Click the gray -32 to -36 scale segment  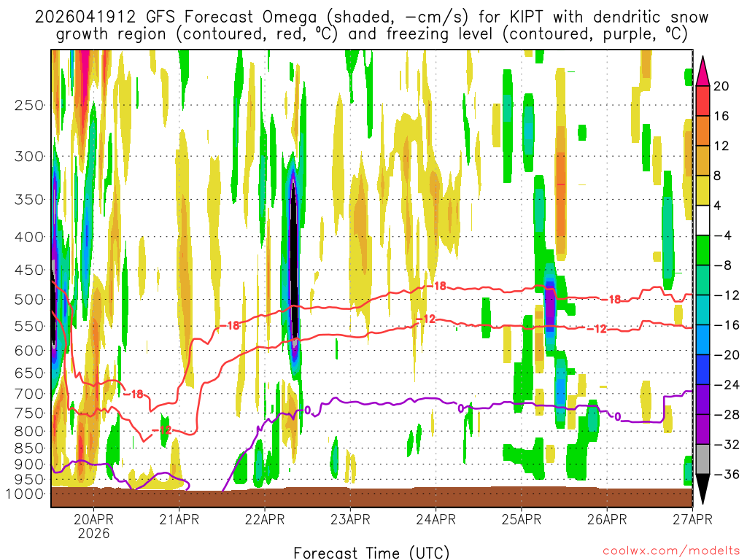pyautogui.click(x=703, y=459)
